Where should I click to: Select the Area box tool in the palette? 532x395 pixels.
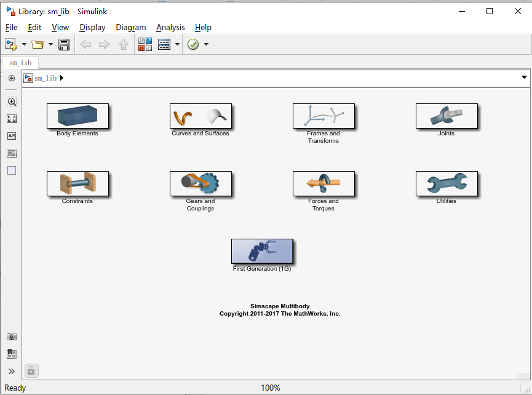pyautogui.click(x=11, y=170)
